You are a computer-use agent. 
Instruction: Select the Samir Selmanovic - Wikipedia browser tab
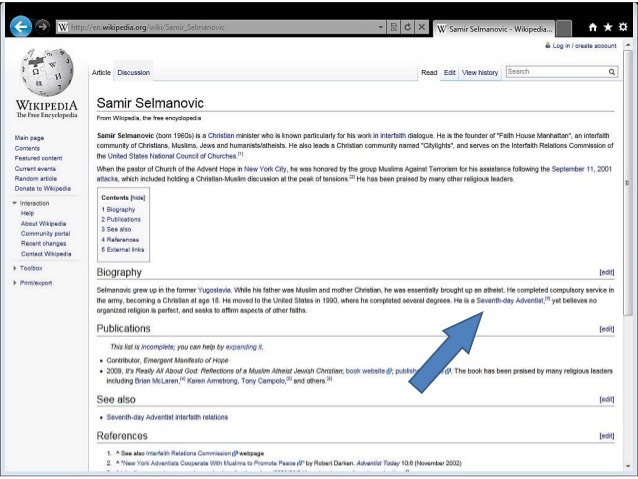(494, 29)
